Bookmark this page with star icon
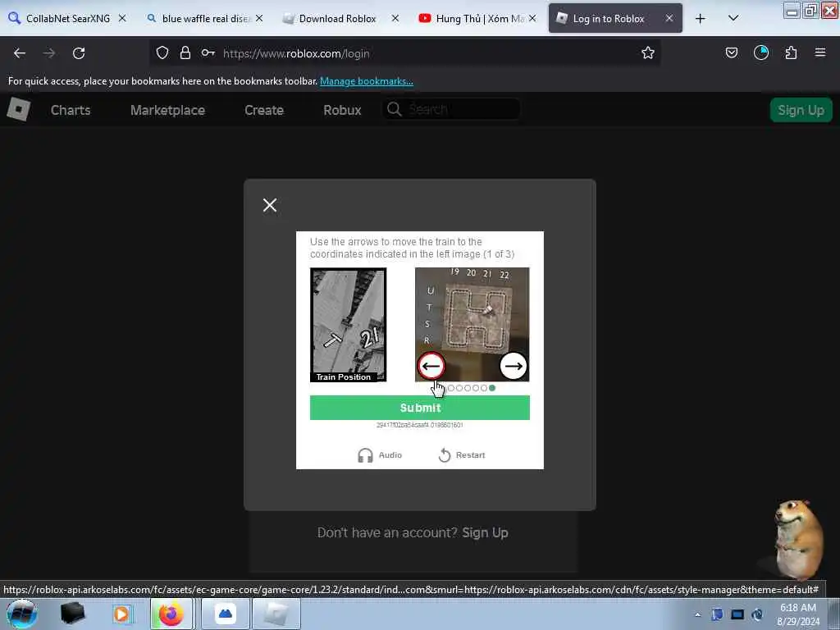 point(648,53)
